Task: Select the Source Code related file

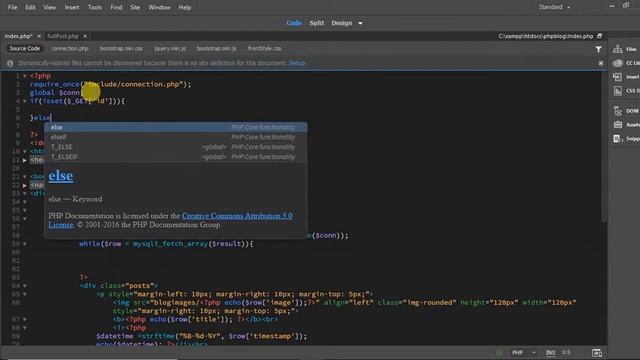Action: (x=25, y=49)
